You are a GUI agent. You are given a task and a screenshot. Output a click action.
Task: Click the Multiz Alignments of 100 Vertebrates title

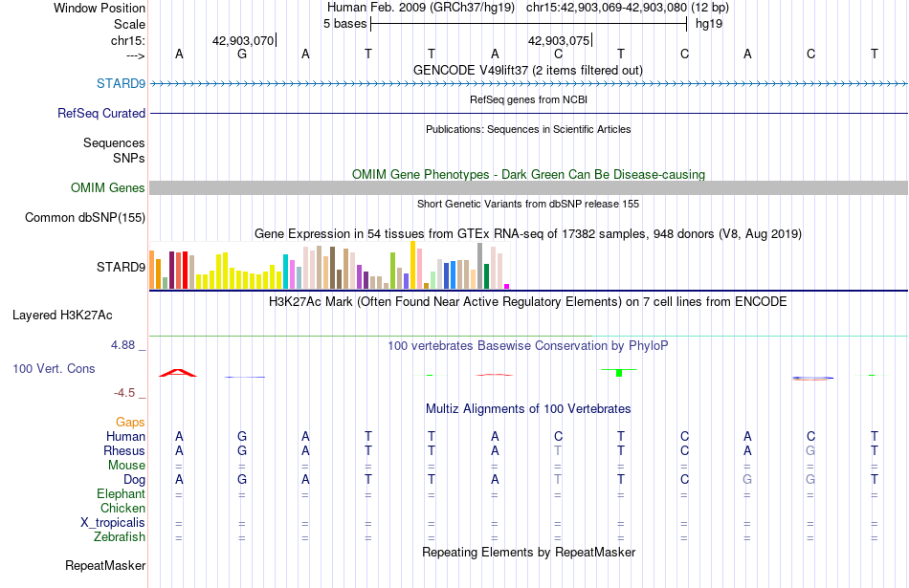click(x=528, y=409)
